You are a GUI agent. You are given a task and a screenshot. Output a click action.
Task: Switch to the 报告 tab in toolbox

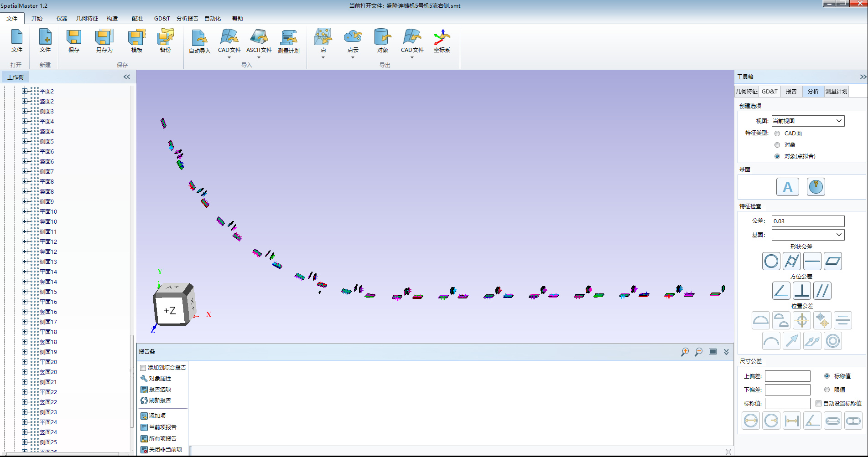coord(791,92)
